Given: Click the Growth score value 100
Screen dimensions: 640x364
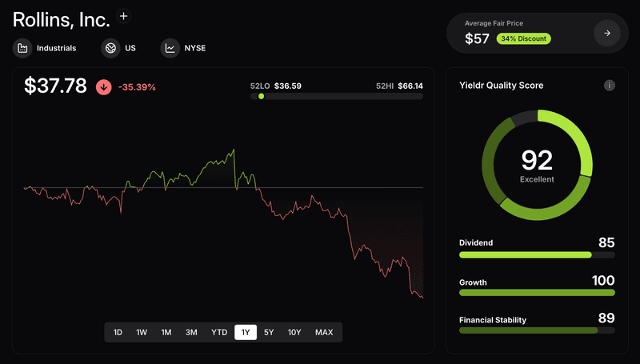Looking at the screenshot, I should 603,280.
